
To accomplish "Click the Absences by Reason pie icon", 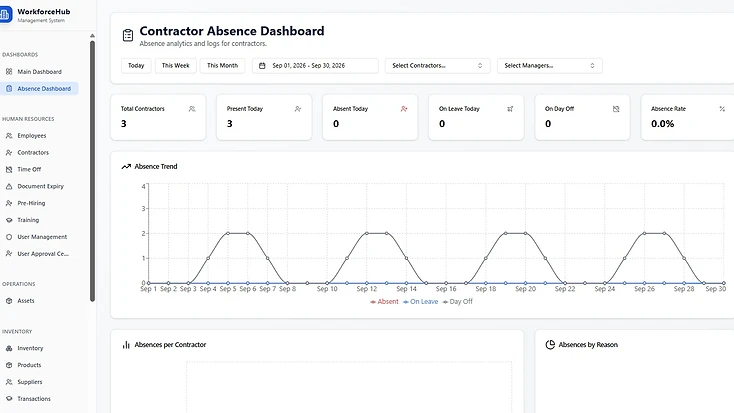I will [x=550, y=345].
